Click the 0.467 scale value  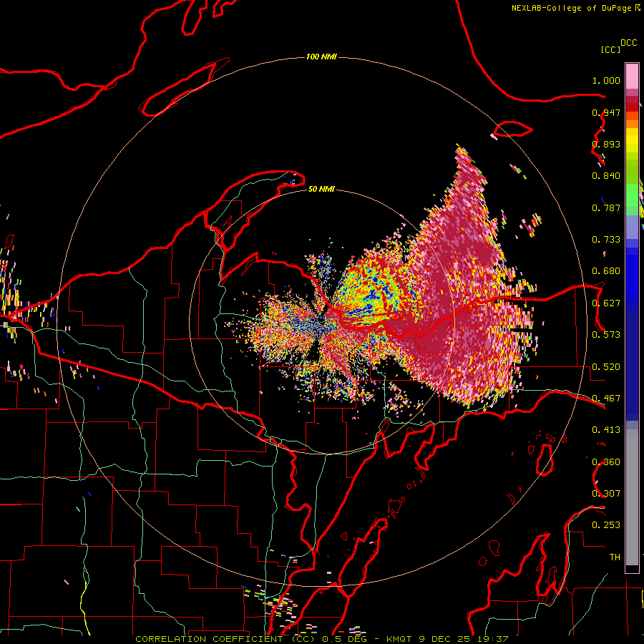(606, 399)
